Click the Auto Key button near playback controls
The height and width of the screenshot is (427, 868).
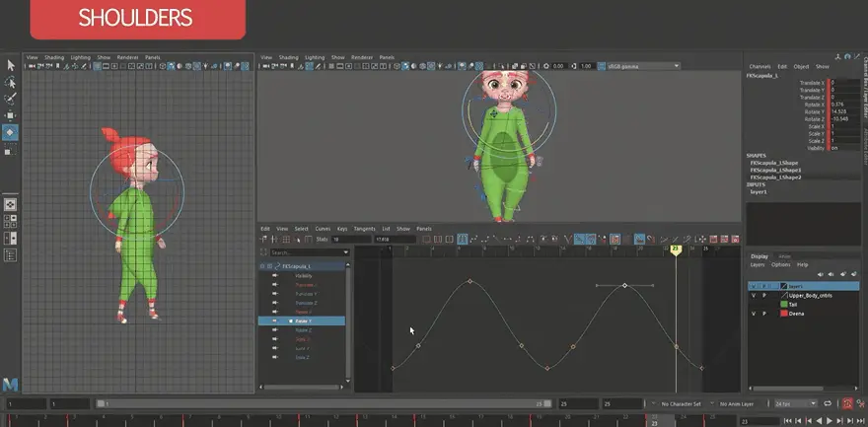pyautogui.click(x=846, y=404)
